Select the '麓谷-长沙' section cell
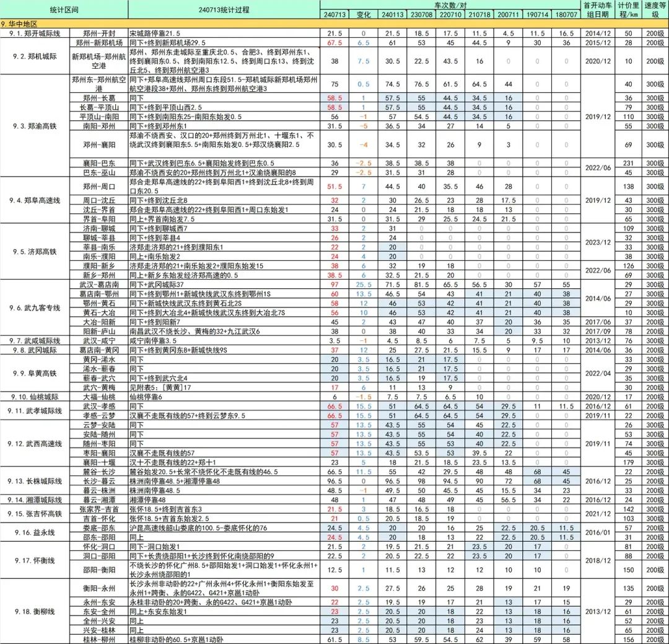 (x=99, y=472)
